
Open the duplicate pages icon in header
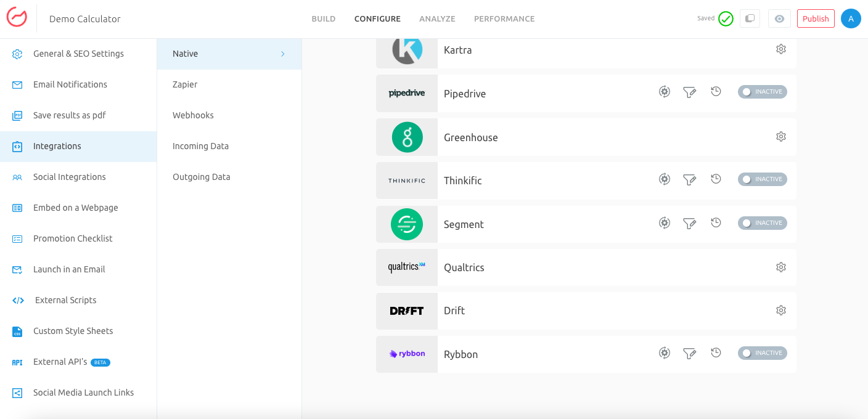tap(750, 18)
